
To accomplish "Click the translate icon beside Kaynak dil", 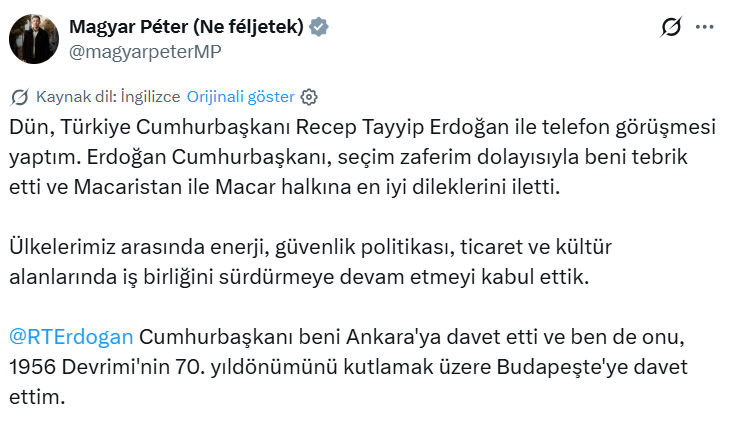I will (19, 97).
